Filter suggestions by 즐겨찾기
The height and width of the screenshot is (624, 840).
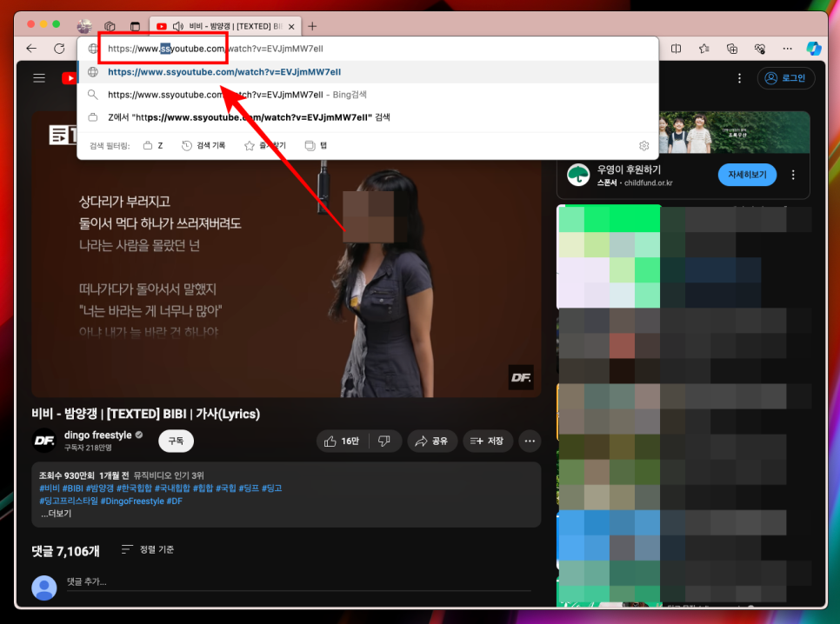265,146
